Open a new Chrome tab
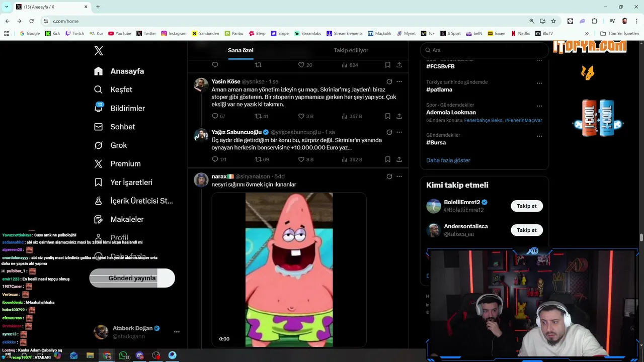 point(98,7)
